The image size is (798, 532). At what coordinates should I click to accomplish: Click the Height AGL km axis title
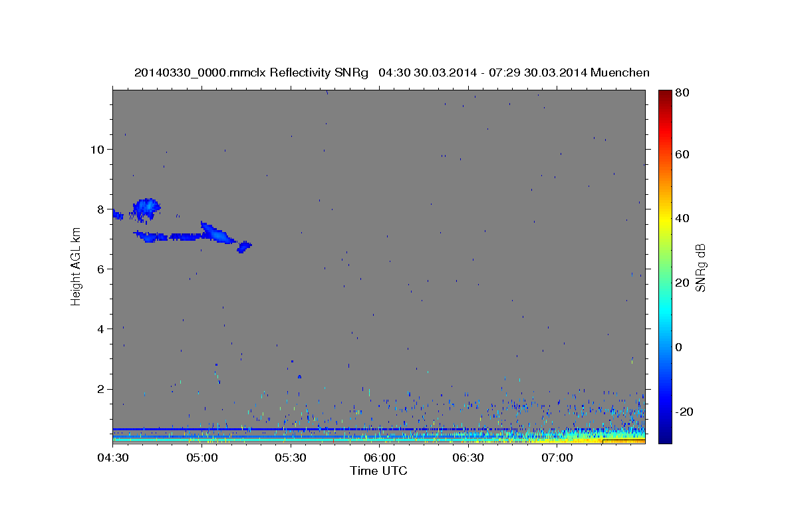click(x=76, y=266)
